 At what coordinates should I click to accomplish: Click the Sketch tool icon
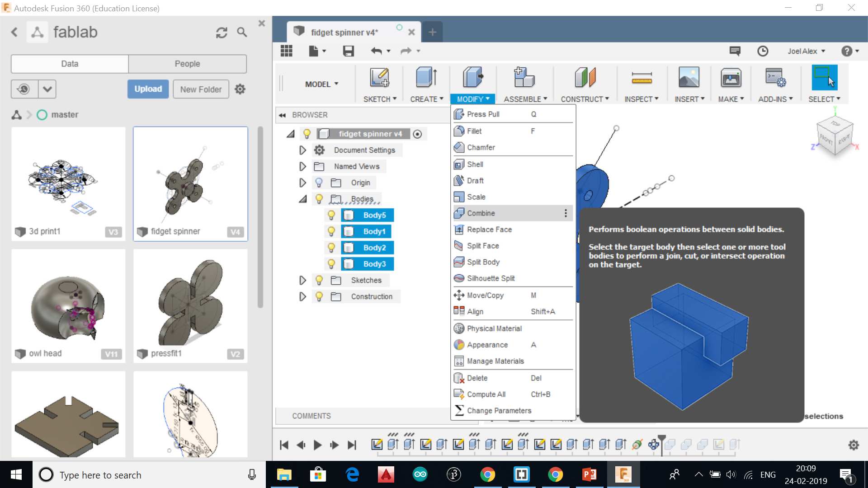tap(379, 78)
